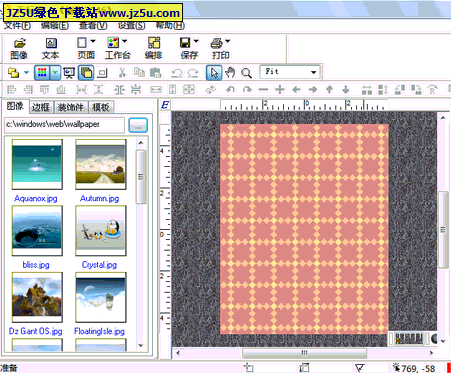Select the FloatingIsle.jpg thumbnail
Viewport: 451px width, 373px height.
click(100, 297)
